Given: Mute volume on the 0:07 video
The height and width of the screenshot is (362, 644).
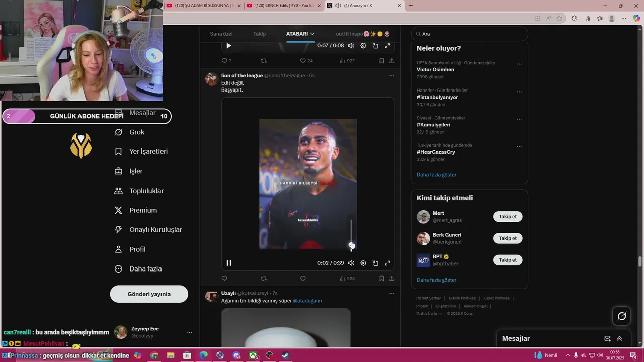Looking at the screenshot, I should click(351, 46).
